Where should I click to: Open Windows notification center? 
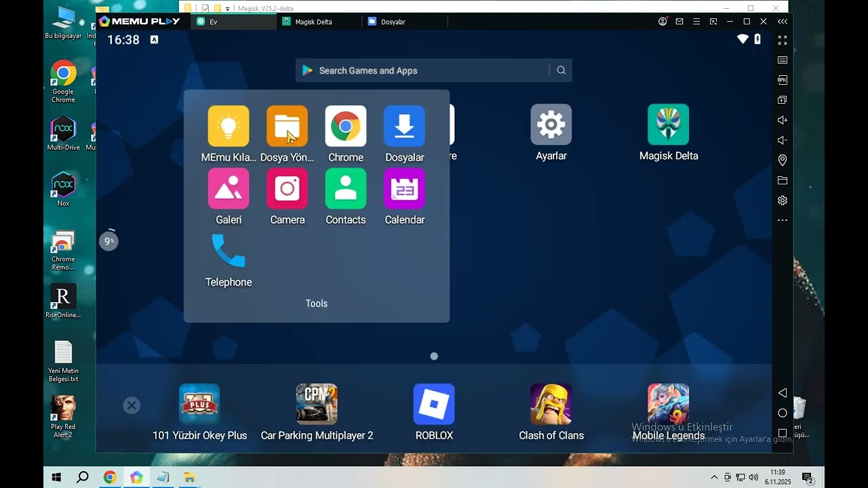pos(808,478)
